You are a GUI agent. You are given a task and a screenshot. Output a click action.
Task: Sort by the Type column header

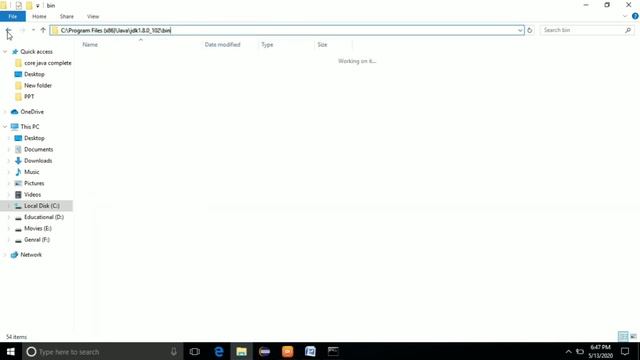tap(267, 44)
